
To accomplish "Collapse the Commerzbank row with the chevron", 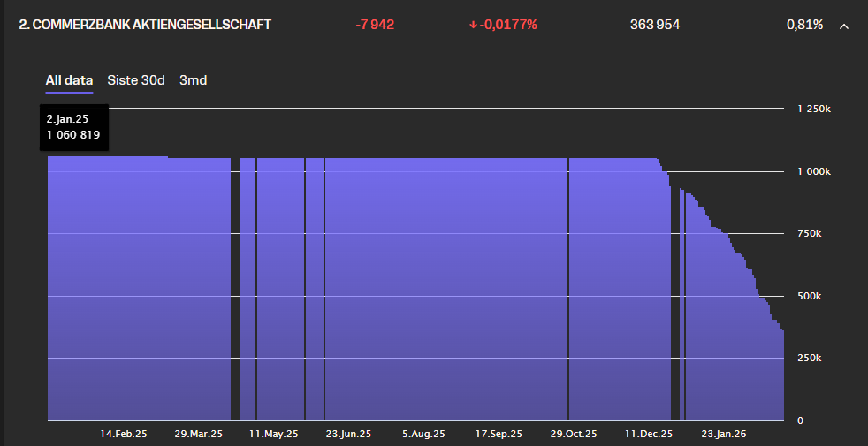I will point(844,26).
